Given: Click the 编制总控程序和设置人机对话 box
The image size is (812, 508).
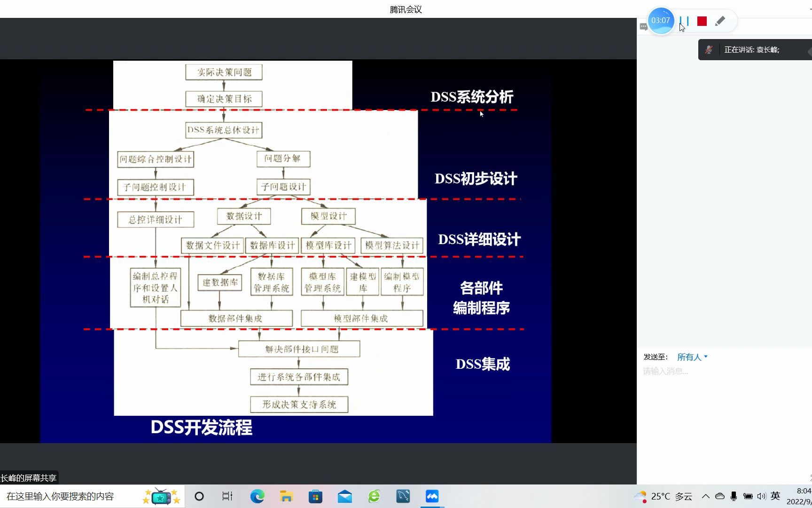Looking at the screenshot, I should coord(156,287).
